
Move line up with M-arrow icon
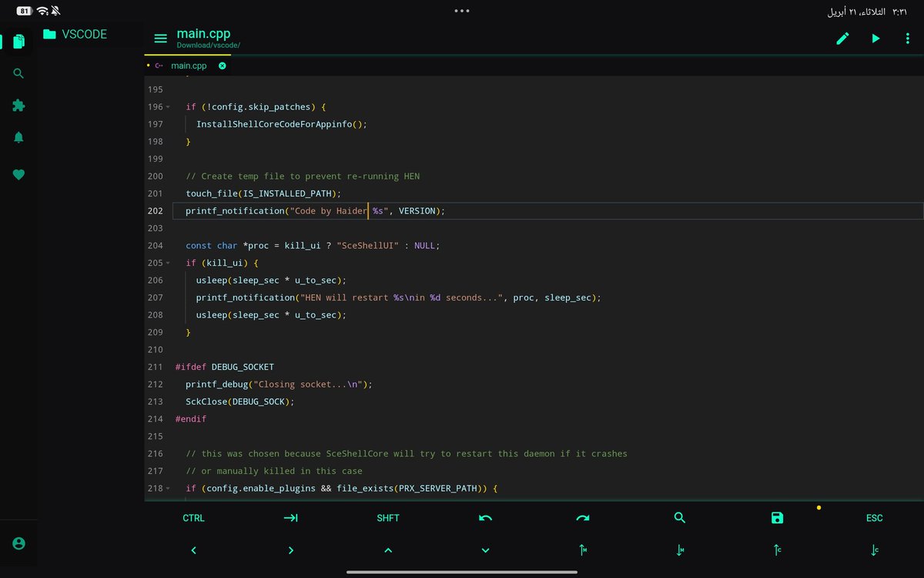583,550
